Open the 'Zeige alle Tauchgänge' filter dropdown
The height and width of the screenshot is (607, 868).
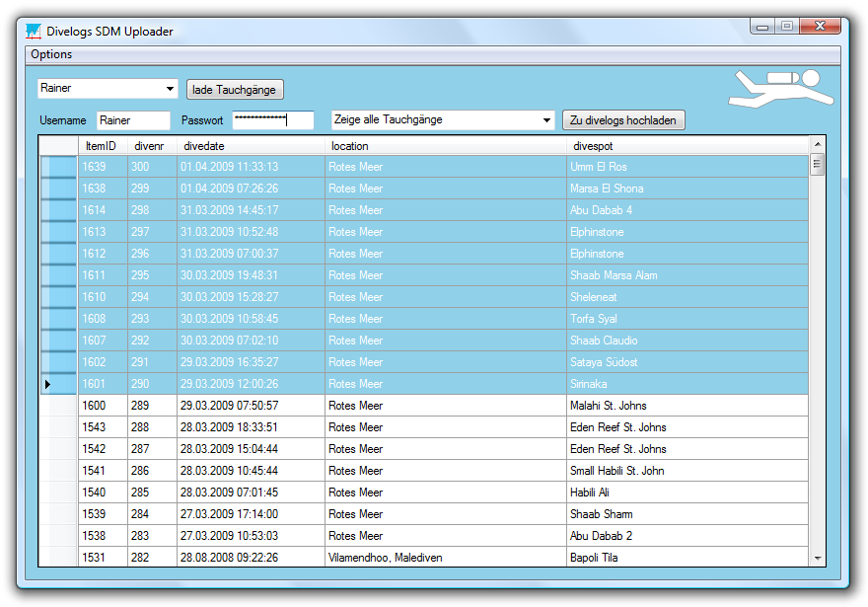pos(547,120)
